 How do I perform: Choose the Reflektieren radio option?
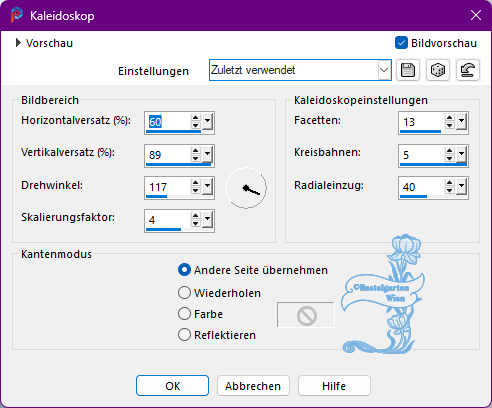coord(184,335)
